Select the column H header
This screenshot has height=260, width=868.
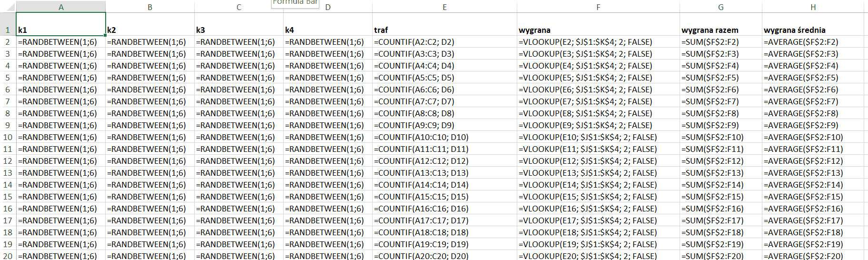[x=813, y=7]
